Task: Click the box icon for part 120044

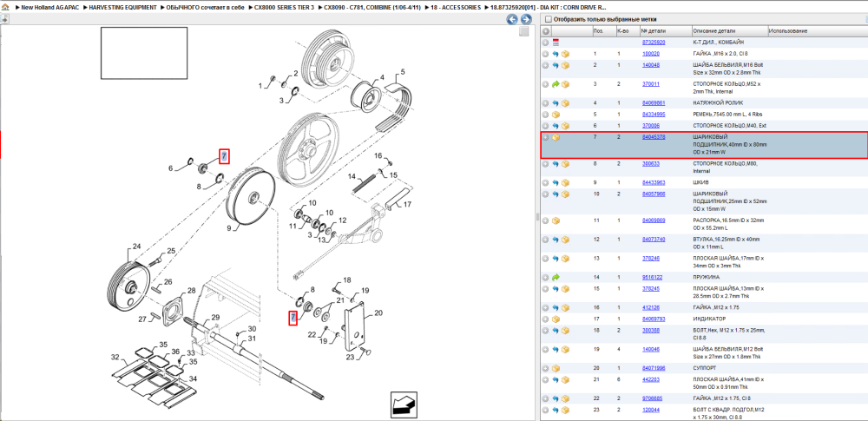Action: (x=566, y=410)
